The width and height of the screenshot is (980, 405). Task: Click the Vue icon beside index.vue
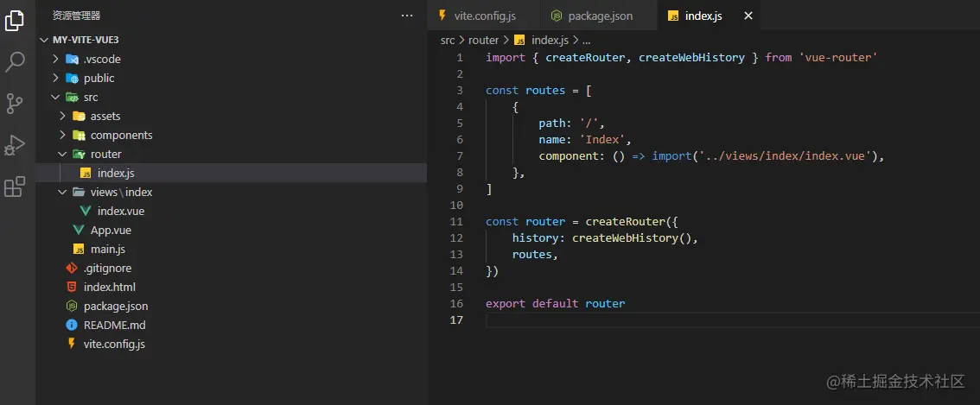[86, 212]
